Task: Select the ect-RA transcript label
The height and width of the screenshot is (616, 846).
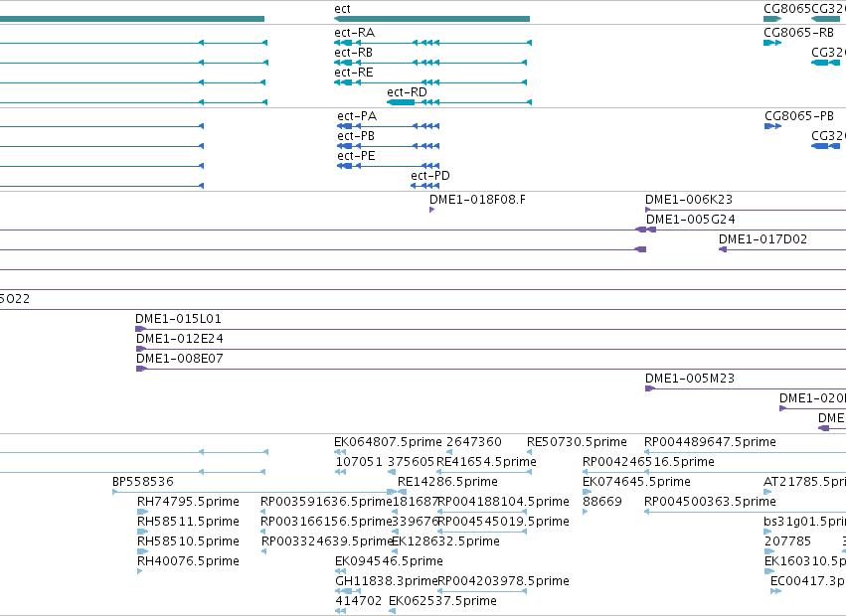Action: point(355,33)
